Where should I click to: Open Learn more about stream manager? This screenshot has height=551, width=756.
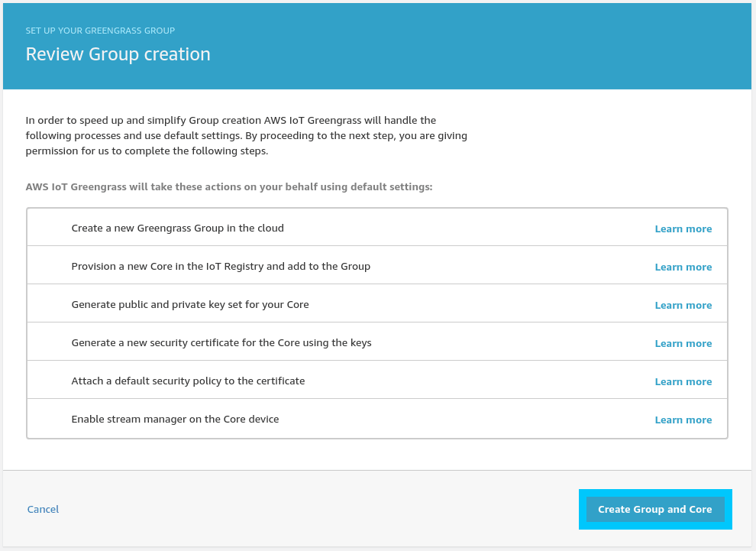click(683, 420)
